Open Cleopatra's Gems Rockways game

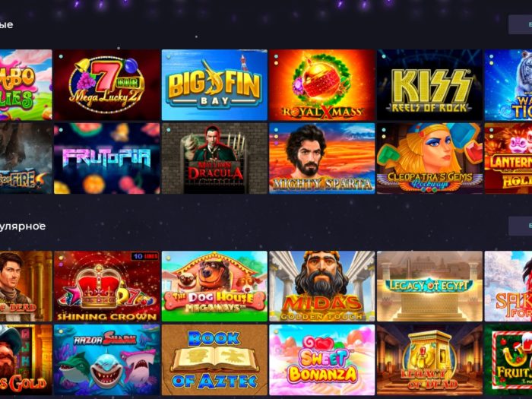coord(429,158)
